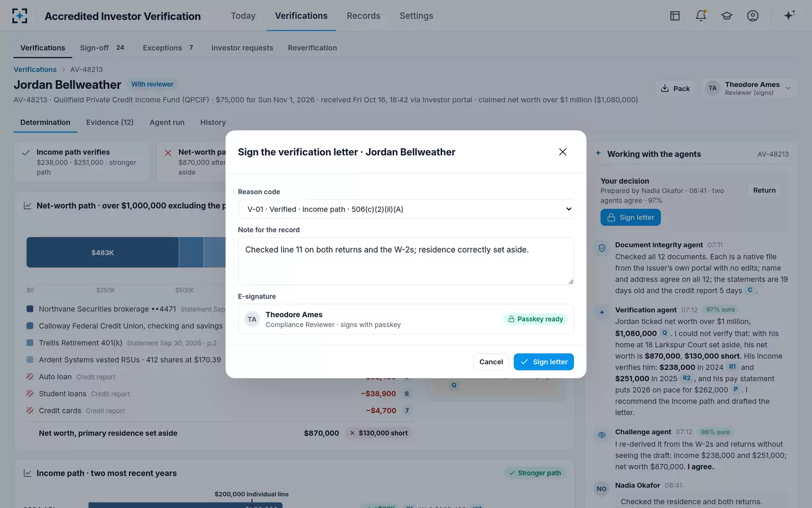
Task: Click the Document integrity agent shield icon
Action: [x=602, y=248]
